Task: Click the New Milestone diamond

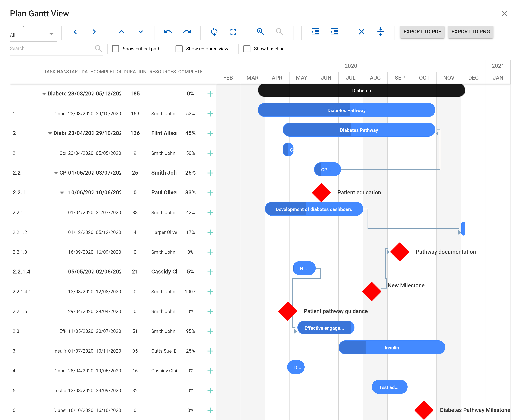Action: click(x=372, y=292)
